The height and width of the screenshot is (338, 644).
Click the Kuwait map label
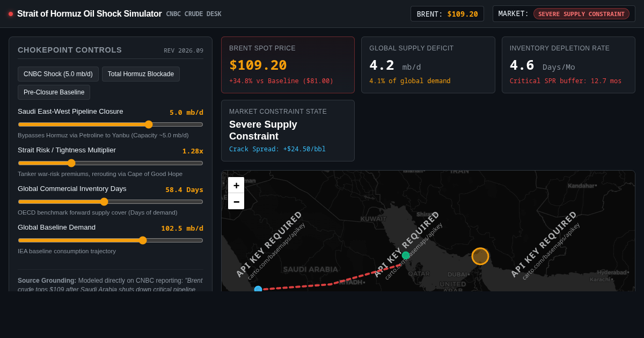(x=373, y=219)
